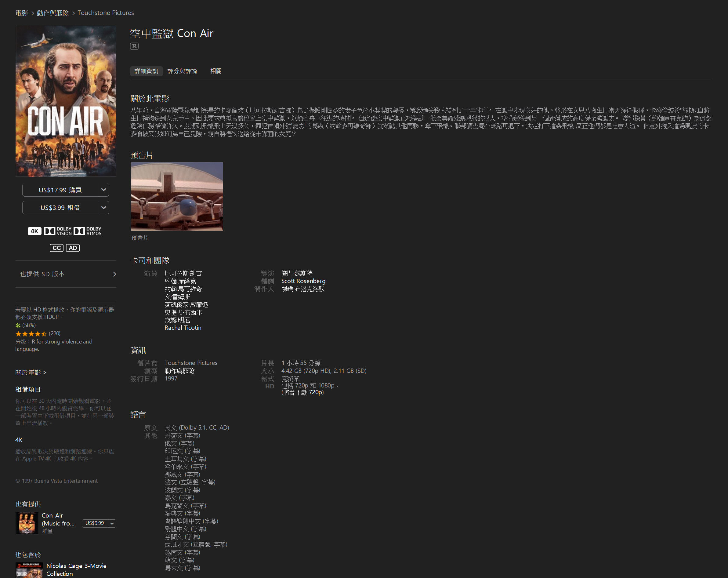Click the Dolby Atmos badge

[88, 231]
